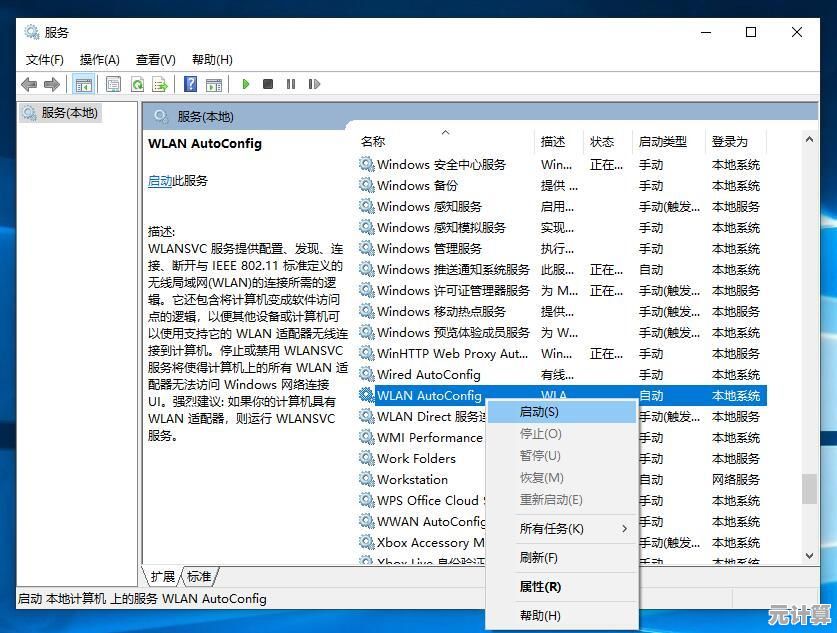Choose 属性(R) in the context menu

click(x=562, y=587)
